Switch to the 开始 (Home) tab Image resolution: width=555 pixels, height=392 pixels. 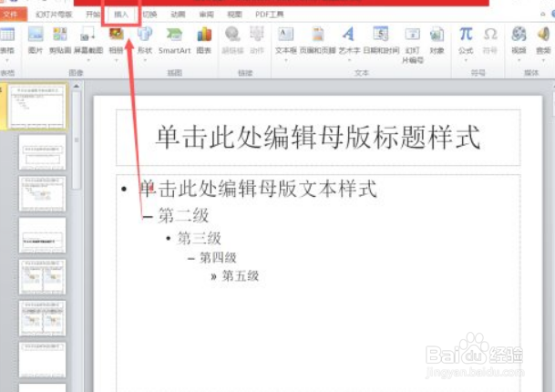[93, 15]
